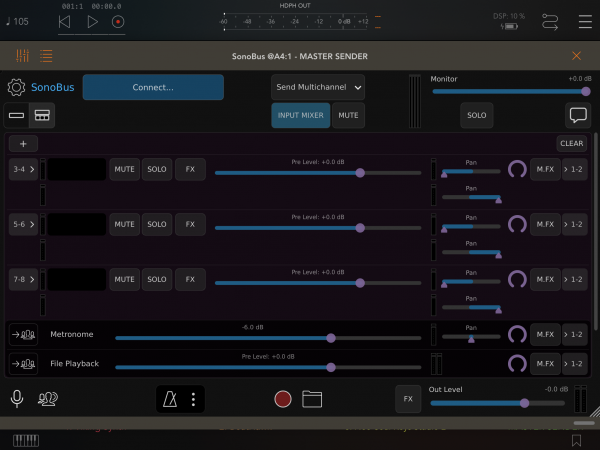Click the Out Level slider

tap(497, 403)
